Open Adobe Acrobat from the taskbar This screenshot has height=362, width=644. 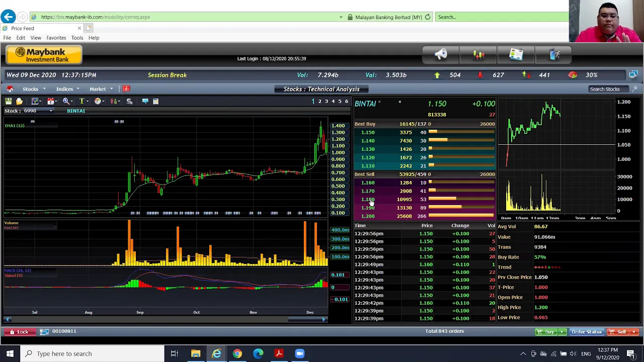[279, 353]
